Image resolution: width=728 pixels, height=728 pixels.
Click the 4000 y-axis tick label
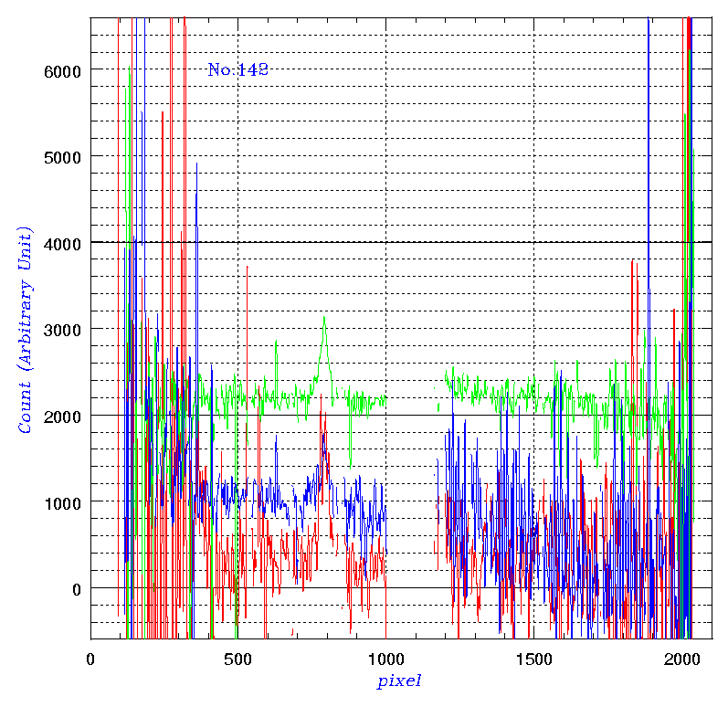click(x=62, y=243)
